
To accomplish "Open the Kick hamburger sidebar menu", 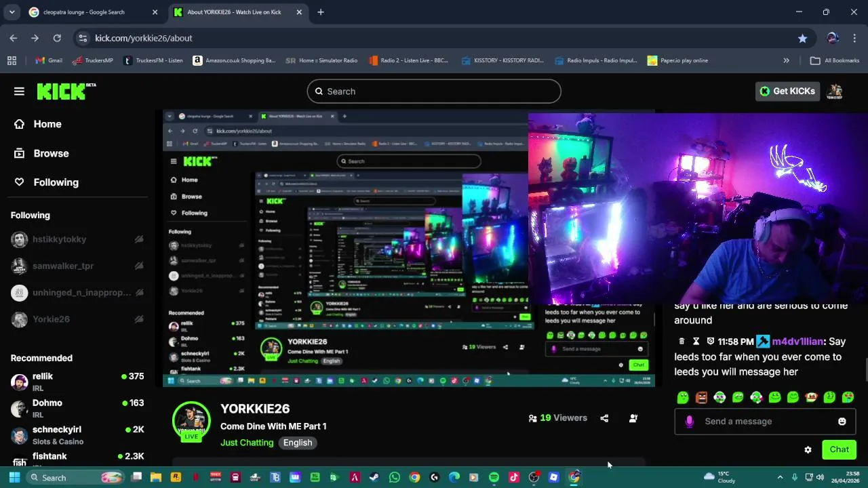I will click(x=19, y=91).
